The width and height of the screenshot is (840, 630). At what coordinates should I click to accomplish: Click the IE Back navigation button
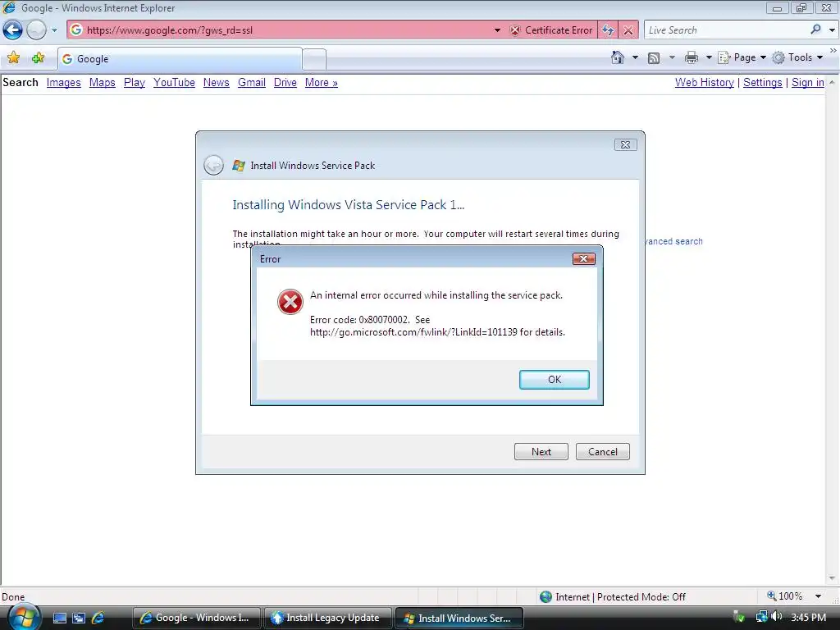click(x=13, y=30)
